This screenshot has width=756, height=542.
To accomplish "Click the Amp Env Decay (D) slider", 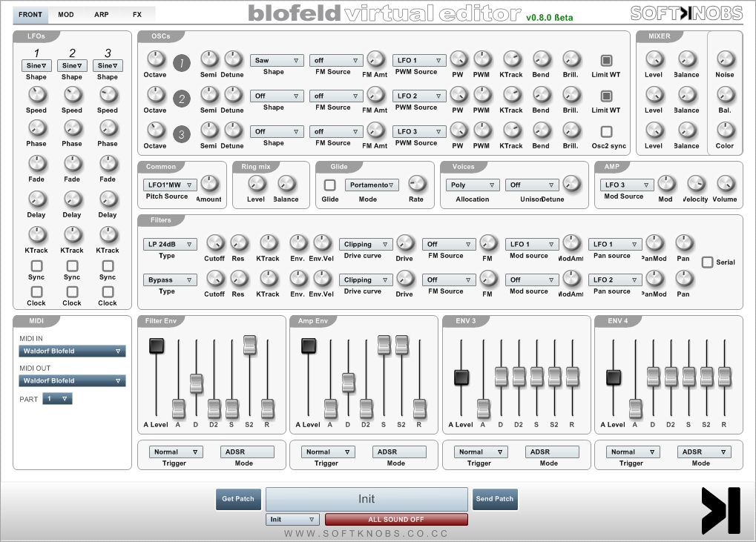I will click(348, 383).
